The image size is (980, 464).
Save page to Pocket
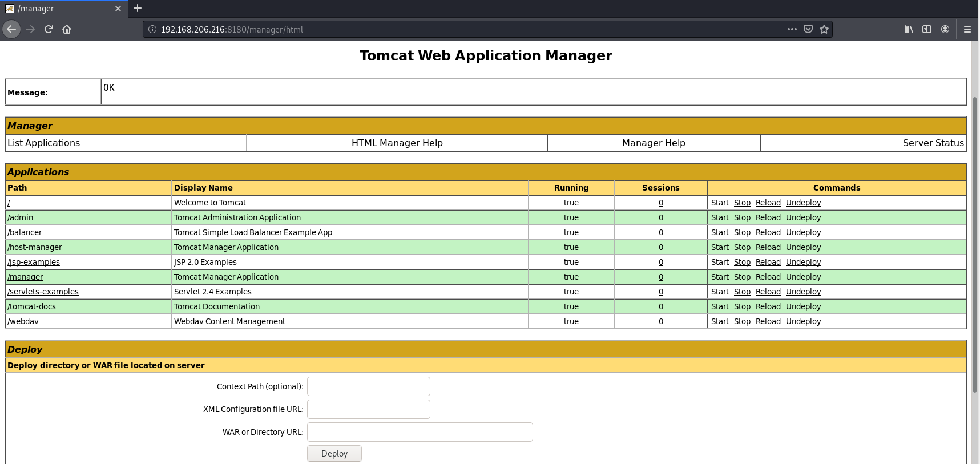click(x=808, y=29)
